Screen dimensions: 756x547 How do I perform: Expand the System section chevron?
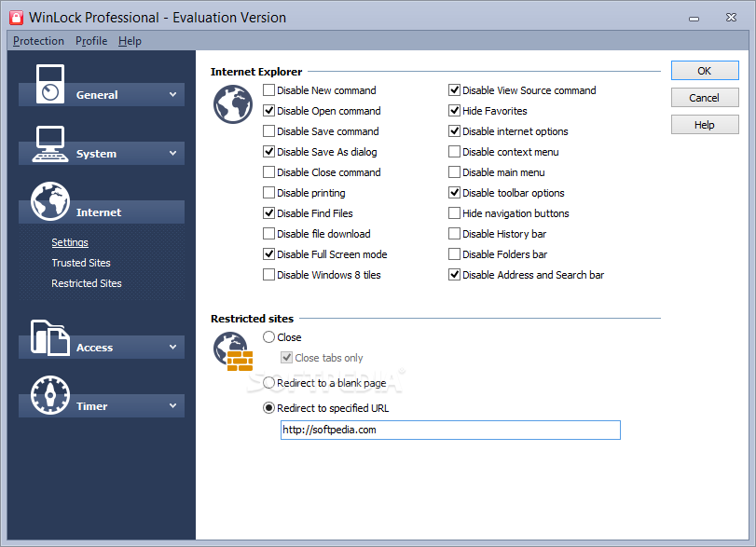pyautogui.click(x=172, y=153)
